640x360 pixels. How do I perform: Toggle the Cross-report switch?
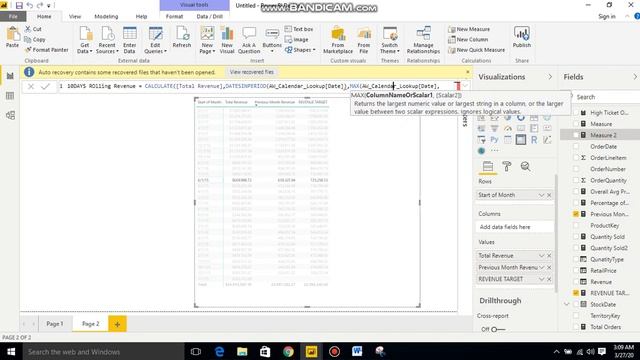tap(498, 329)
